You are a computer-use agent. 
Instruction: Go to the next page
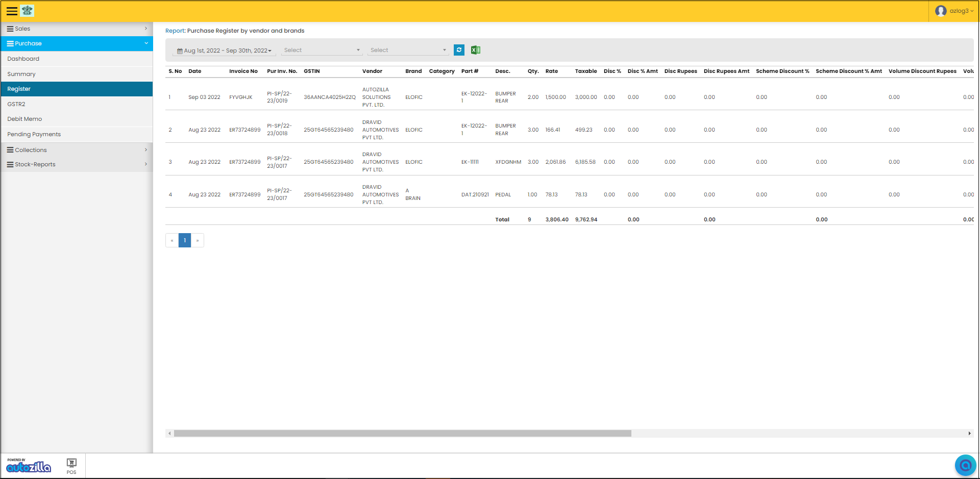[198, 240]
